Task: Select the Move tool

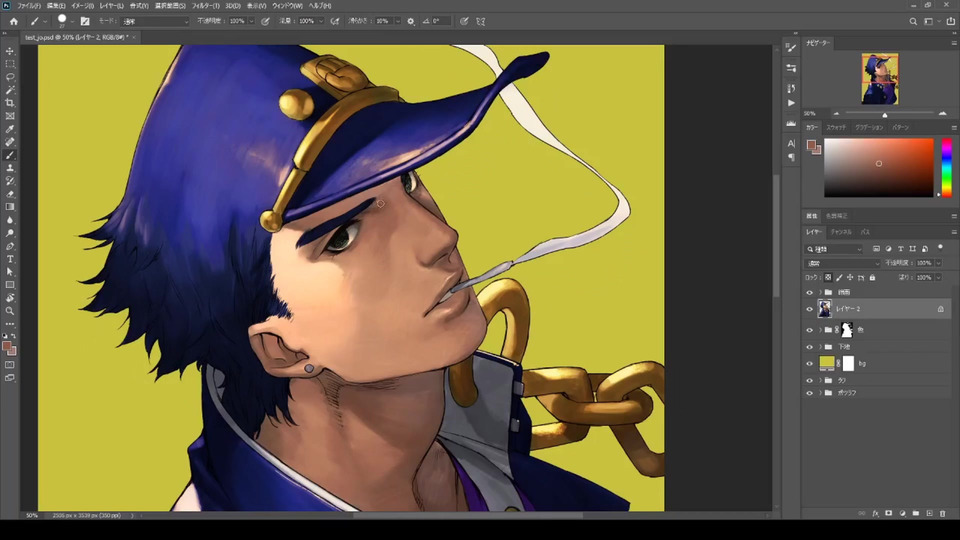Action: 10,51
